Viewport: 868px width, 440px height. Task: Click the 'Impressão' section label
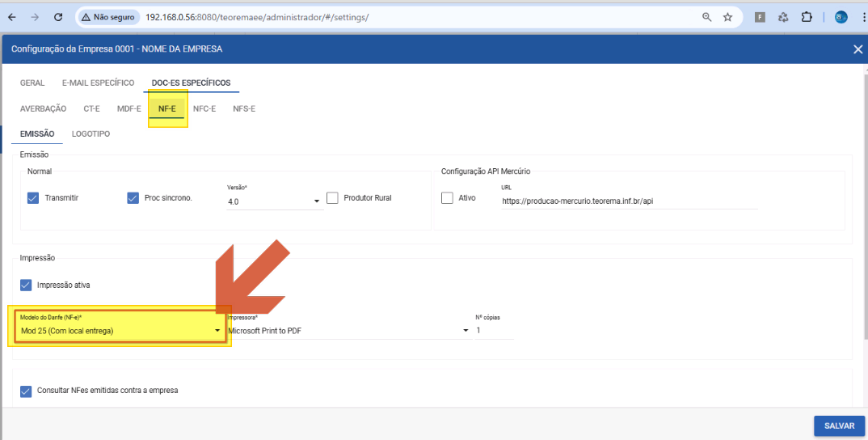pos(38,258)
